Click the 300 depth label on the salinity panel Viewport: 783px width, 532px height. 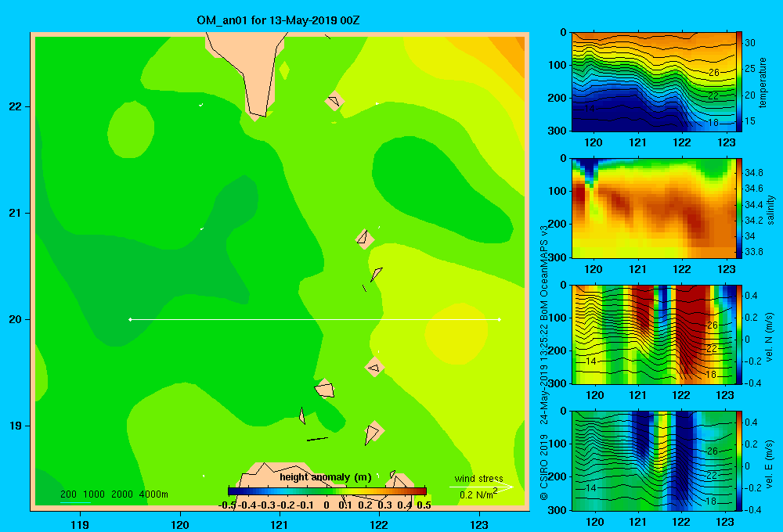[559, 257]
